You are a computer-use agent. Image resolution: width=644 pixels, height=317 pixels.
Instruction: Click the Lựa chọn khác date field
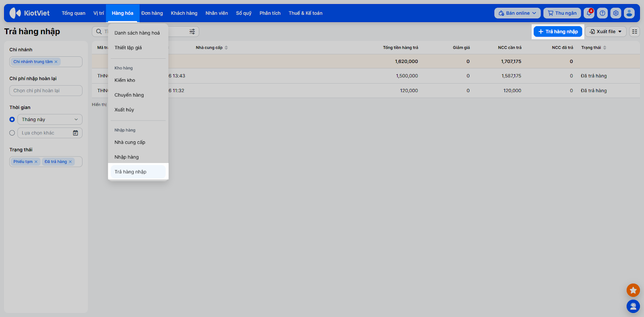click(50, 133)
